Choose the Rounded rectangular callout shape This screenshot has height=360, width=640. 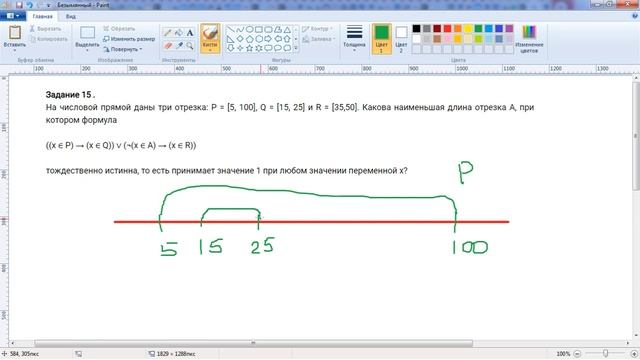[x=268, y=48]
